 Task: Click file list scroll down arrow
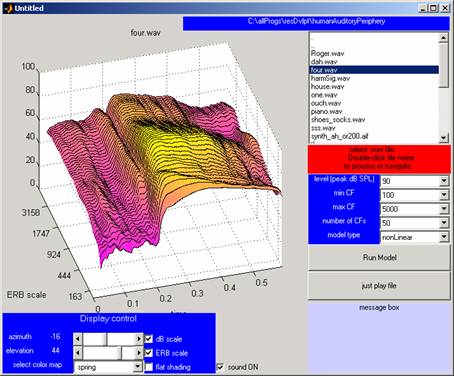(x=444, y=137)
